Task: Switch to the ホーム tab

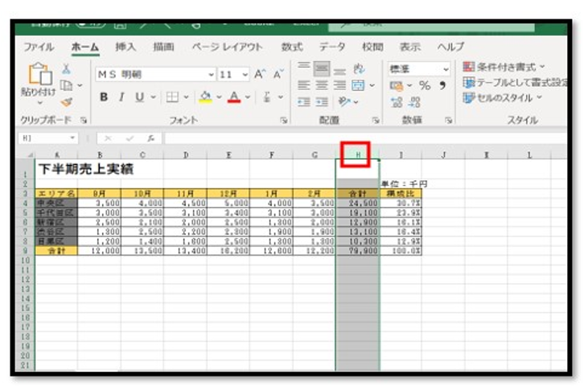Action: tap(85, 47)
